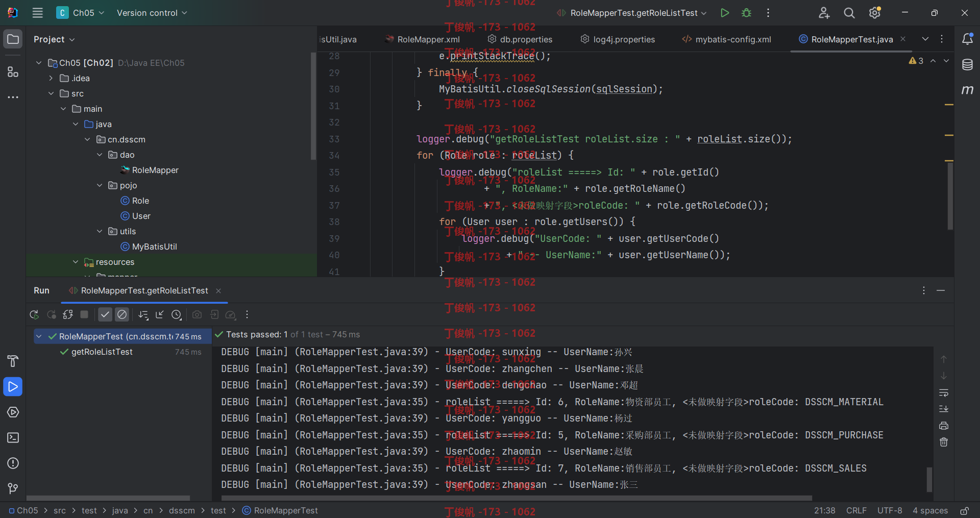The width and height of the screenshot is (980, 518).
Task: Expand the .idea folder
Action: point(51,78)
